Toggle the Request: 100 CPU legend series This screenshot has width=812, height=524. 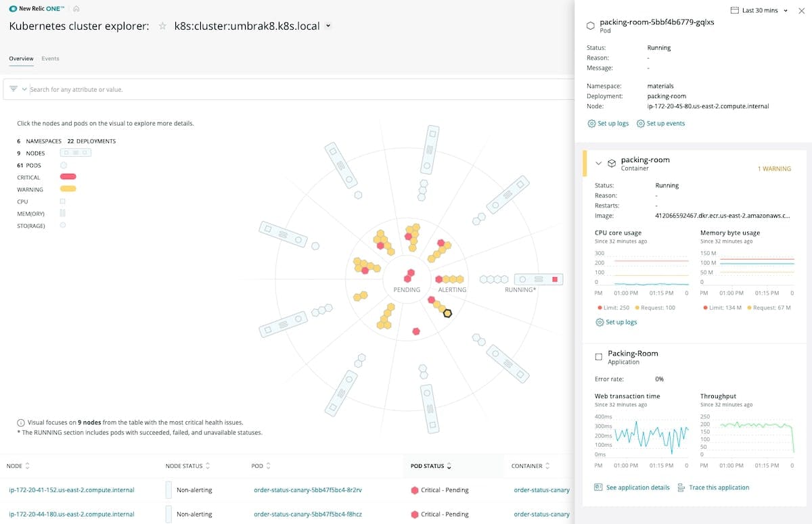(x=656, y=308)
